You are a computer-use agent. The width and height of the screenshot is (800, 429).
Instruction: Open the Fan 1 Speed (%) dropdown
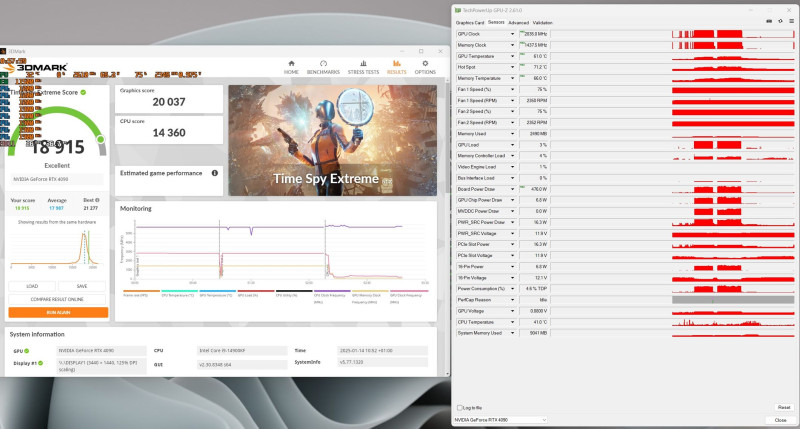tap(512, 89)
